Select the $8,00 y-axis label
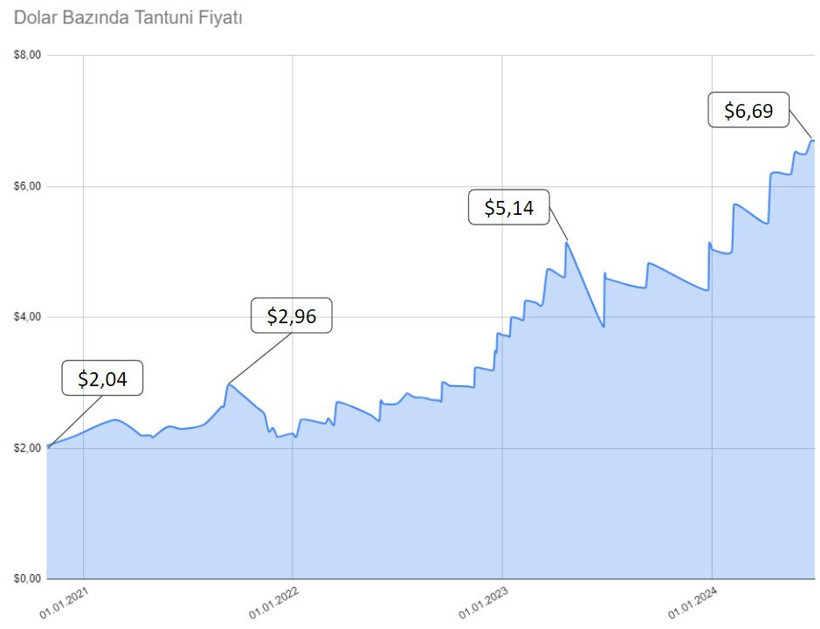 coord(27,55)
